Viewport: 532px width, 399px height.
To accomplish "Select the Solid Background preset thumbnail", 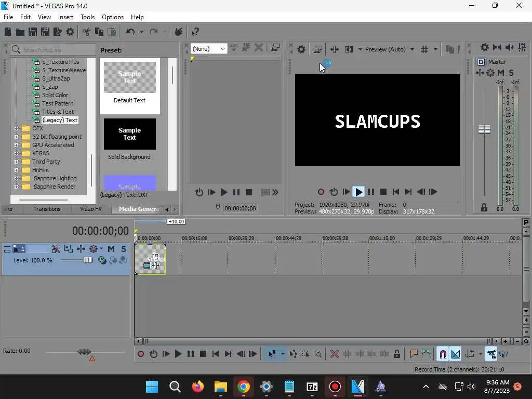I will point(129,134).
